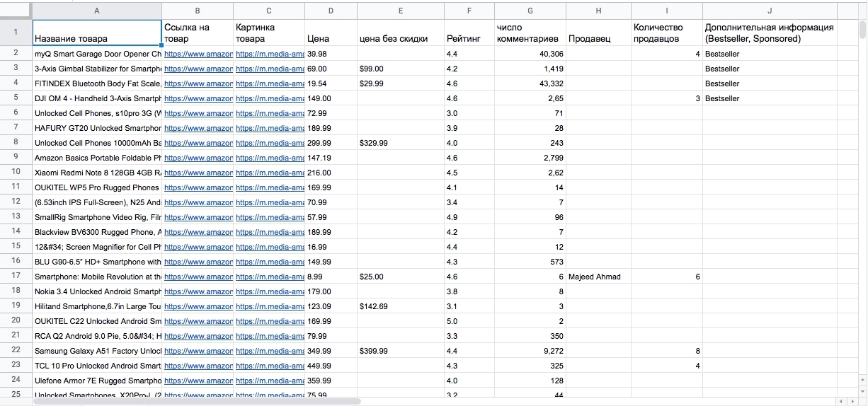Click the horizontal scrollbar thumb

[197, 401]
